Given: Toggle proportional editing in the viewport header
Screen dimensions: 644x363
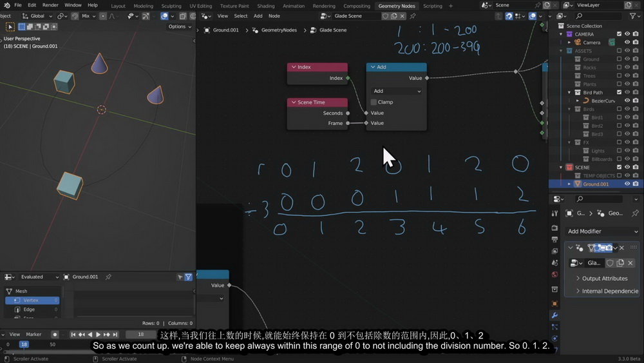Looking at the screenshot, I should [103, 16].
